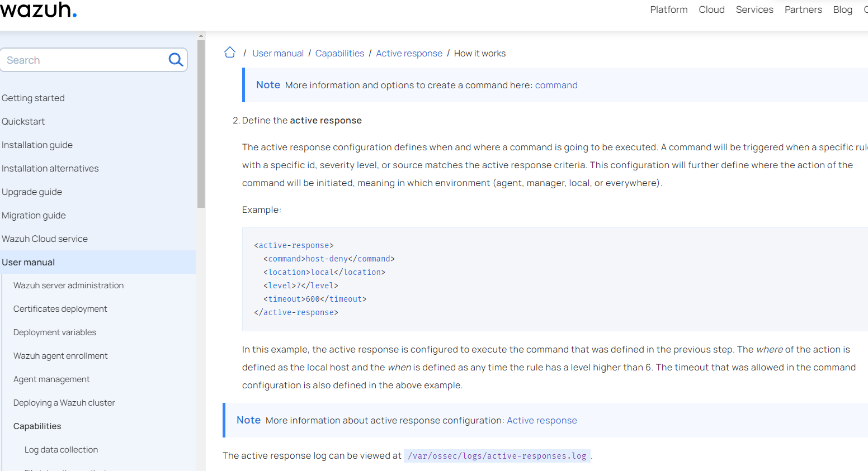
Task: Open the Services menu
Action: click(754, 9)
